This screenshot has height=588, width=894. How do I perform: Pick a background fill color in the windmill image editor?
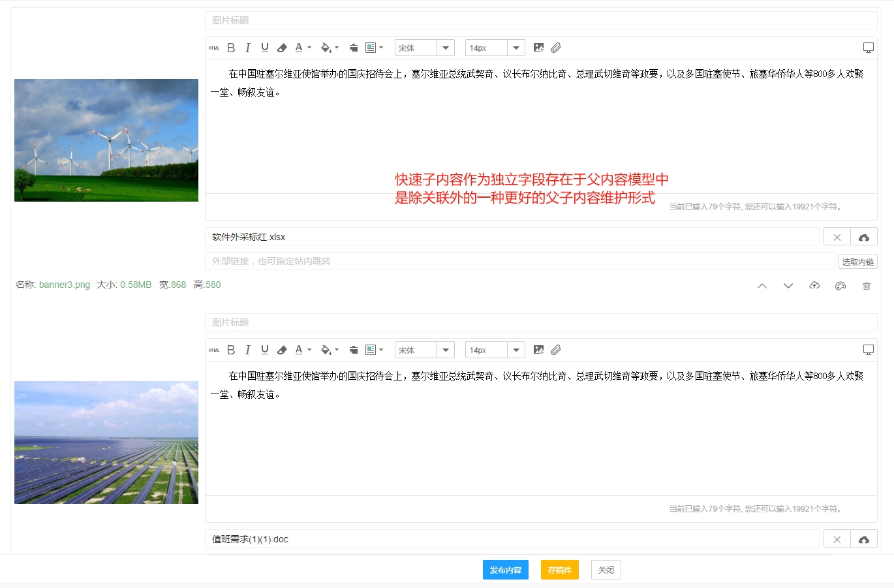pyautogui.click(x=326, y=48)
